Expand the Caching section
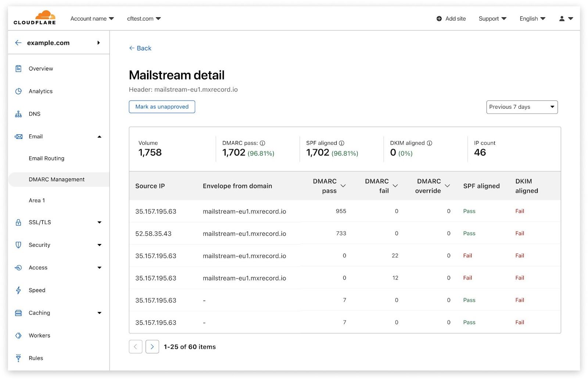The image size is (588, 380). point(99,313)
